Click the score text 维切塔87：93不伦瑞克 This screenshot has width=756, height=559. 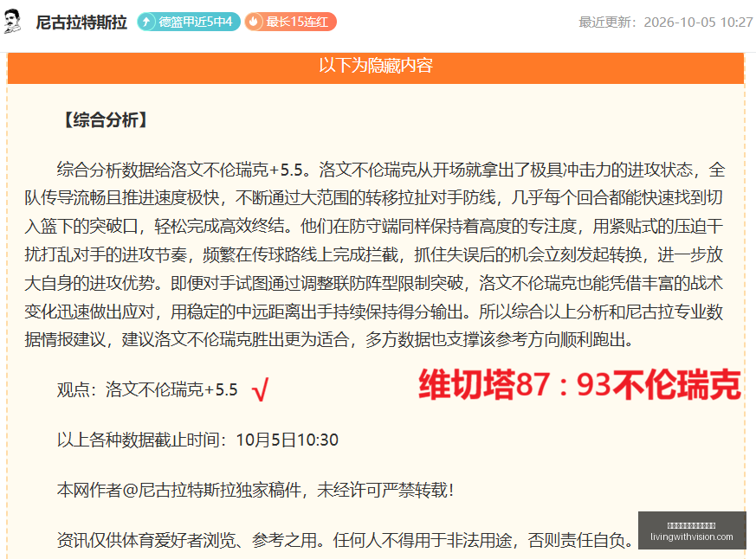click(x=579, y=384)
